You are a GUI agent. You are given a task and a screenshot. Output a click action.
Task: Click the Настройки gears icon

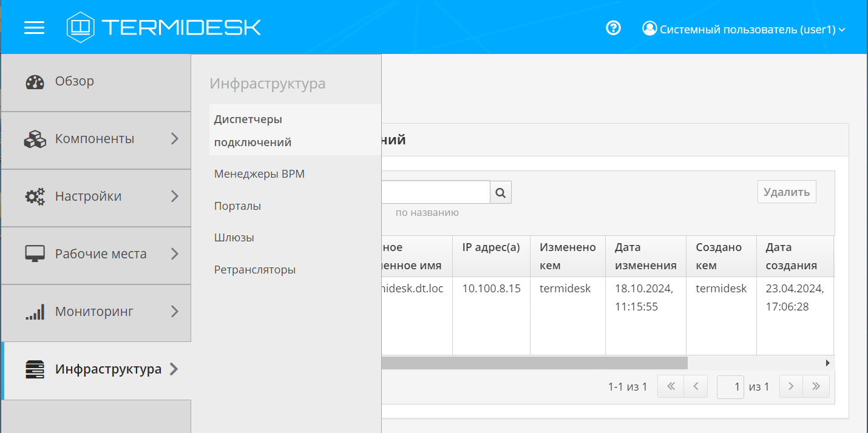[35, 197]
